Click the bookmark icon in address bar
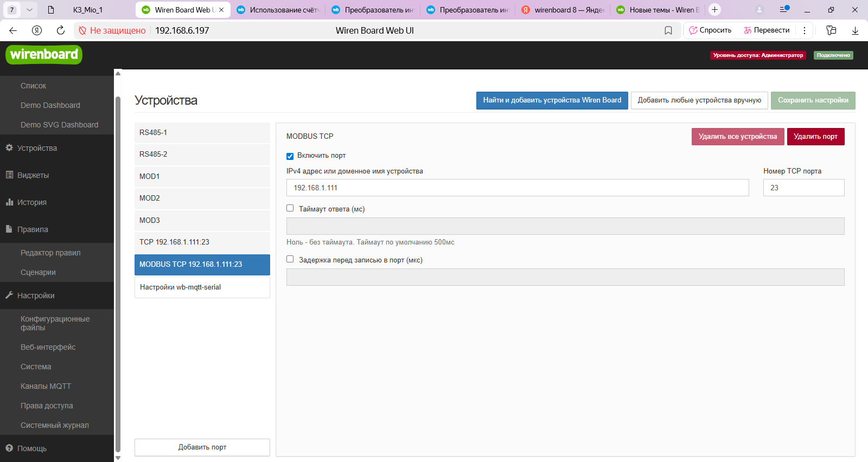Screen dimensions: 868x462 tap(668, 30)
